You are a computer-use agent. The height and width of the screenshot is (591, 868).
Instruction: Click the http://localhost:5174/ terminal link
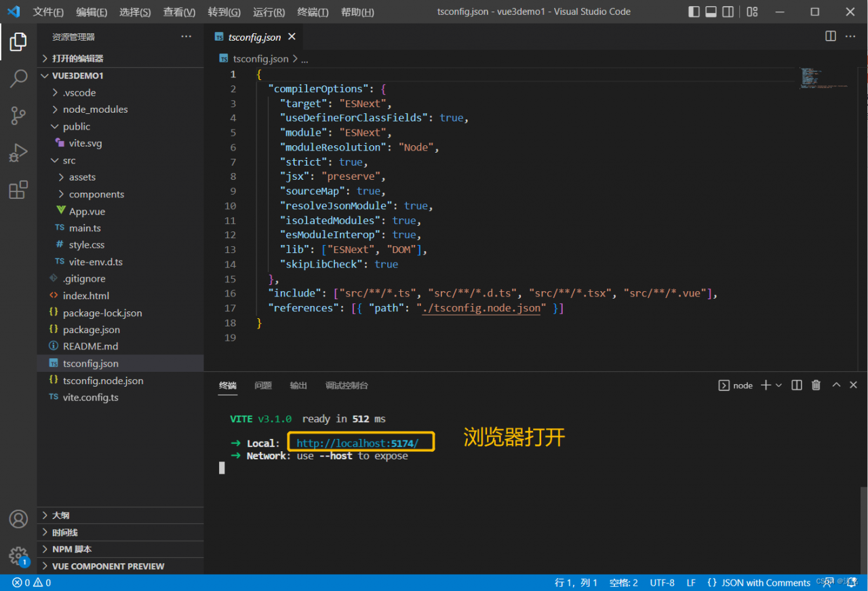pos(357,444)
